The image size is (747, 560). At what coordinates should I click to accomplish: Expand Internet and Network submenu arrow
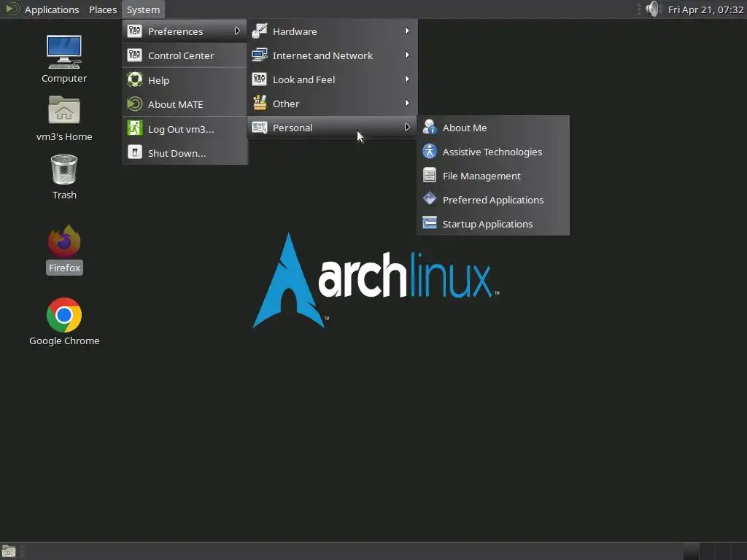pos(407,55)
